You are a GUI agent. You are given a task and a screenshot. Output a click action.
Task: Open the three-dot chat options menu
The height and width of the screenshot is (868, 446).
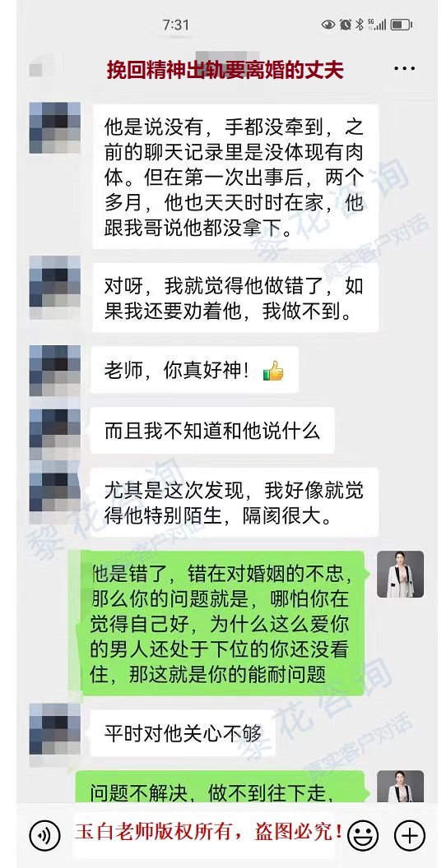tap(405, 69)
